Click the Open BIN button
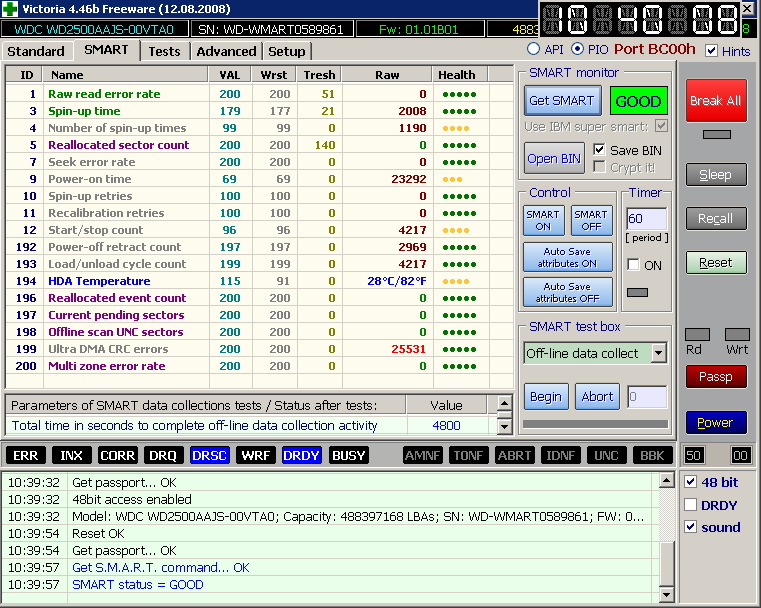This screenshot has width=761, height=608. tap(554, 158)
